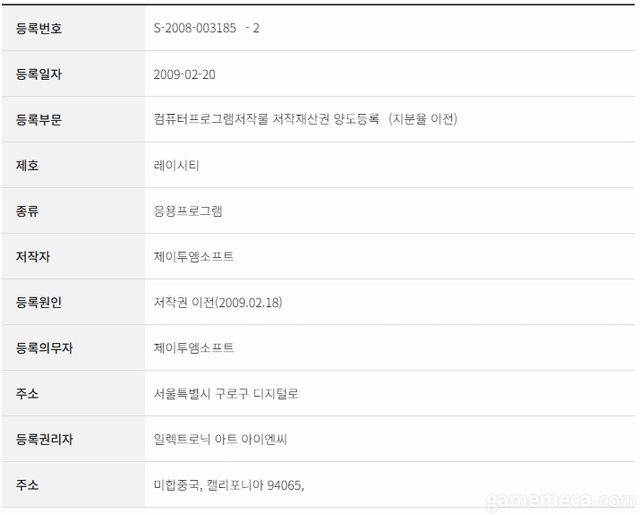Select the address 서울특별시 구로구 디지털로

tap(226, 394)
